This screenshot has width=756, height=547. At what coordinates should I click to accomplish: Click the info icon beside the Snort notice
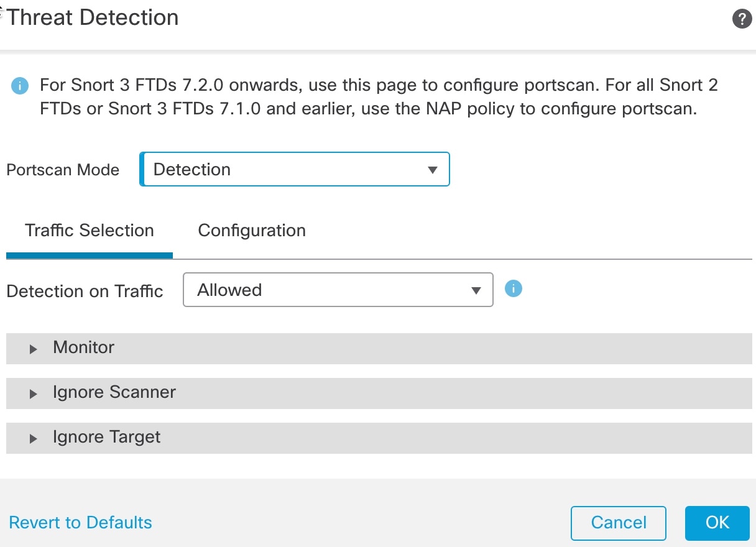tap(20, 86)
